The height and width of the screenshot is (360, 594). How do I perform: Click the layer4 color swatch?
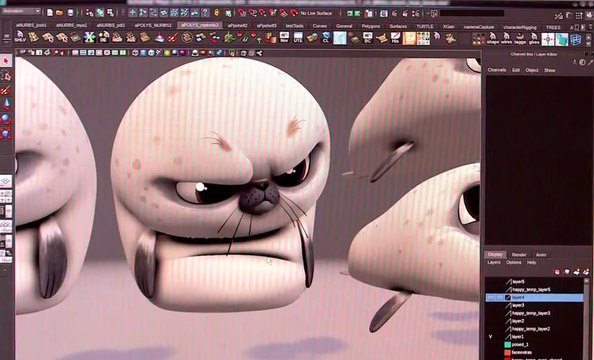pyautogui.click(x=507, y=297)
